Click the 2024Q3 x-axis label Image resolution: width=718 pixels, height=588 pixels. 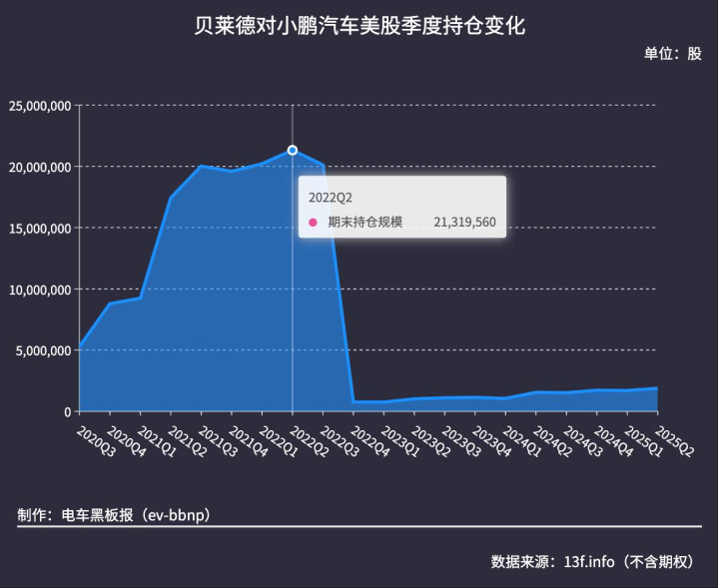tap(583, 441)
